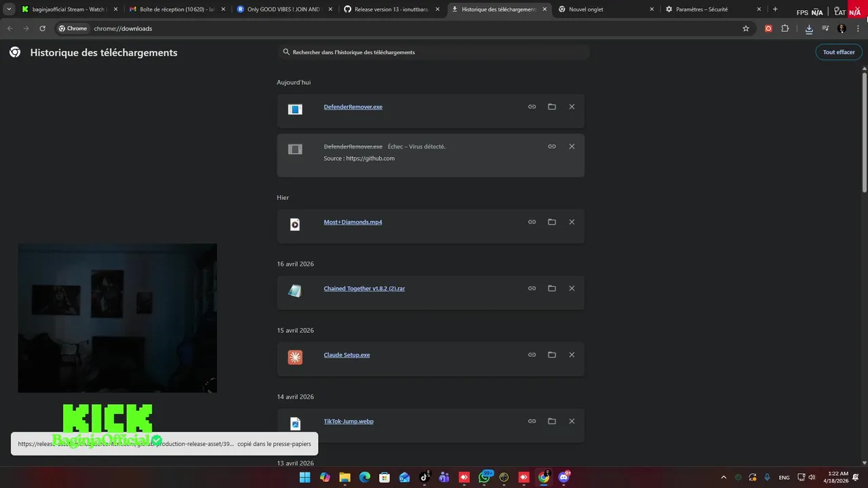This screenshot has height=488, width=868.
Task: Reload the page
Action: point(42,28)
